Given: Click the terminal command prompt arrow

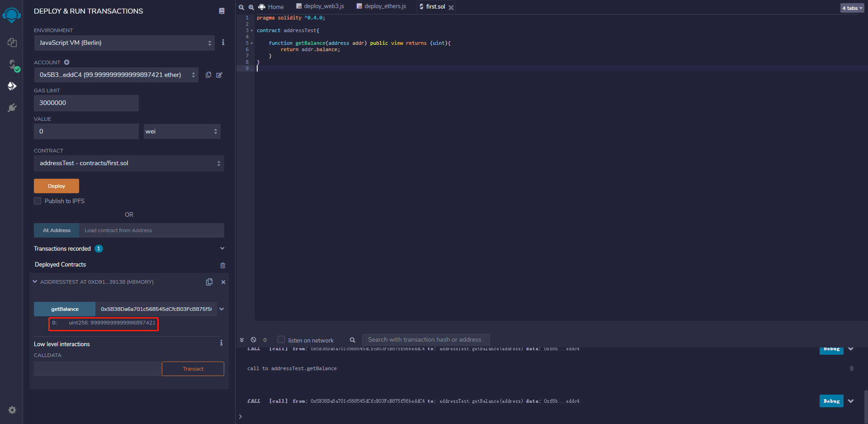Looking at the screenshot, I should (x=241, y=416).
